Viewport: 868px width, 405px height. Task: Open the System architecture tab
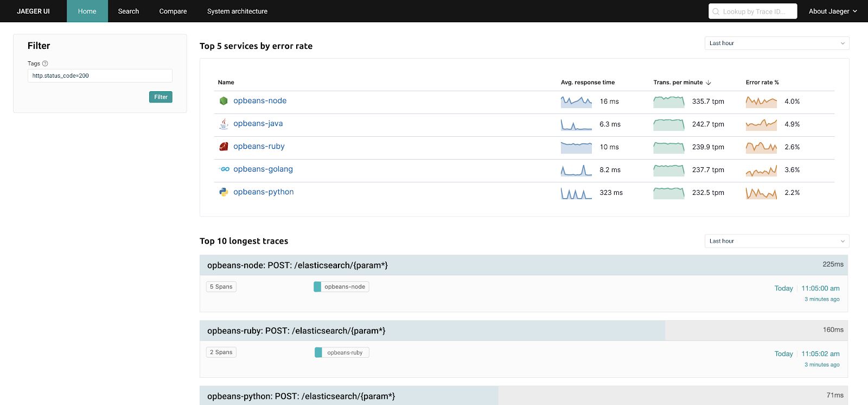point(237,11)
